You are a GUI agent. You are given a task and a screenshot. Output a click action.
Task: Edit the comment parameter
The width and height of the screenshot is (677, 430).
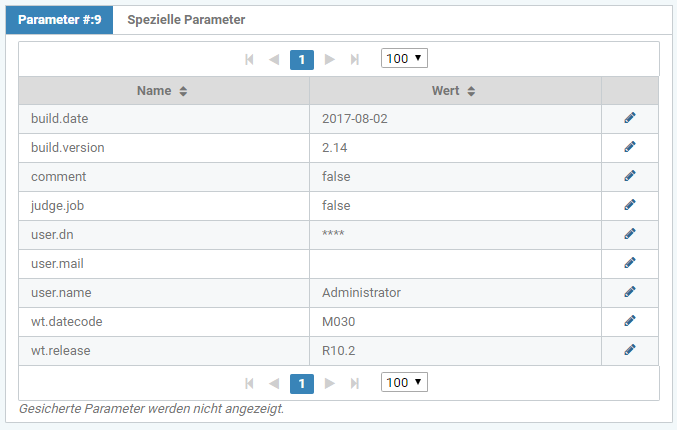[x=630, y=176]
